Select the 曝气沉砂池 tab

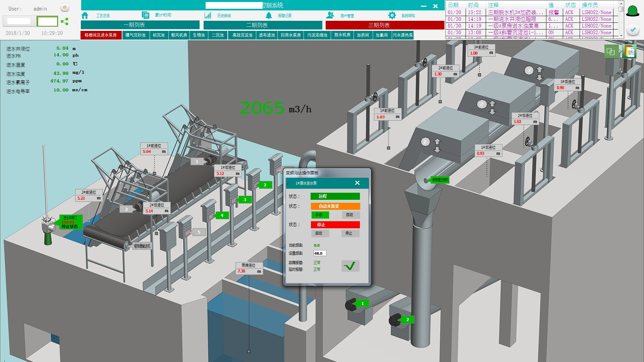coord(136,35)
